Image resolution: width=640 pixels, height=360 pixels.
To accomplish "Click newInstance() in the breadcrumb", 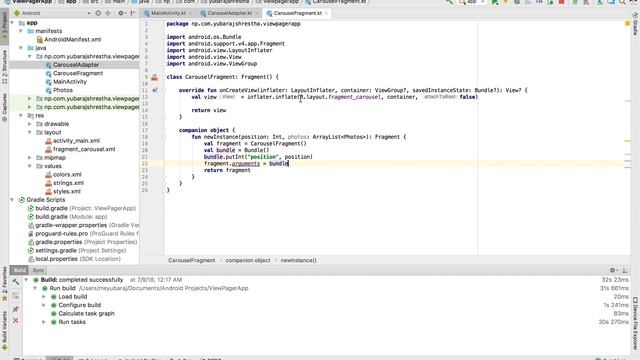I will pos(298,260).
